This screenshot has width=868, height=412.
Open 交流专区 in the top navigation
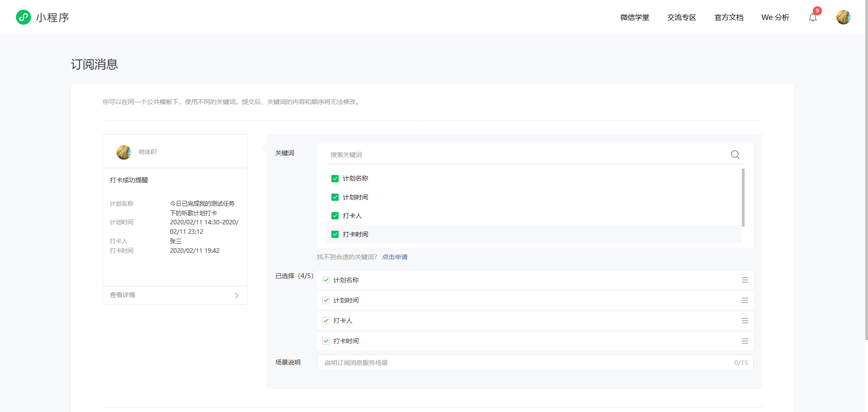pos(682,17)
